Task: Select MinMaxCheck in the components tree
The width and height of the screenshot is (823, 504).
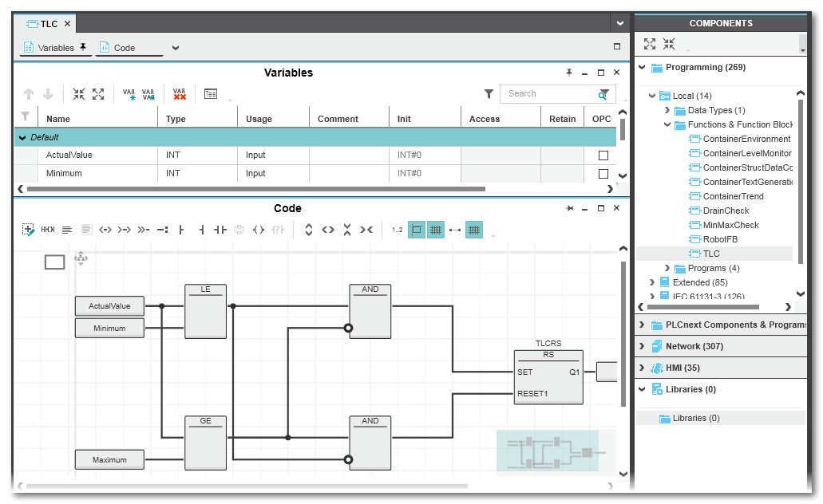Action: (730, 225)
